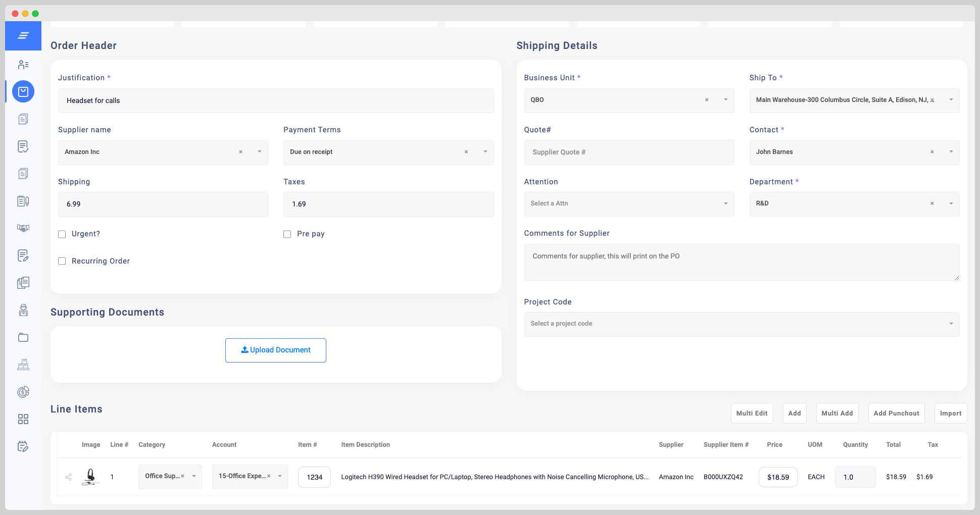Open the invoices icon below purchase orders

(23, 119)
